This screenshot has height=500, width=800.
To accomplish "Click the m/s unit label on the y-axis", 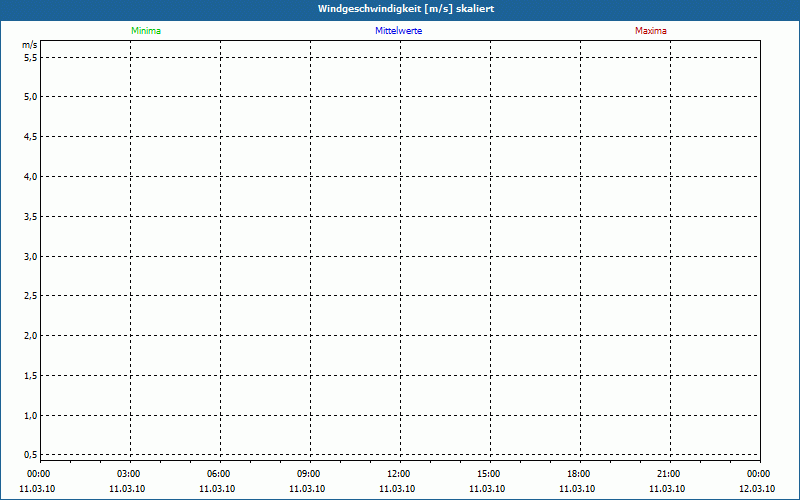I will tap(30, 46).
